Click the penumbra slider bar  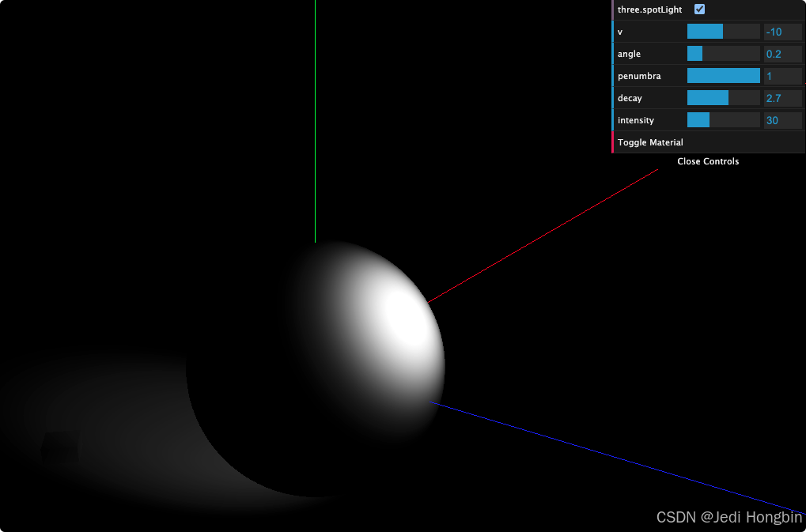[723, 75]
